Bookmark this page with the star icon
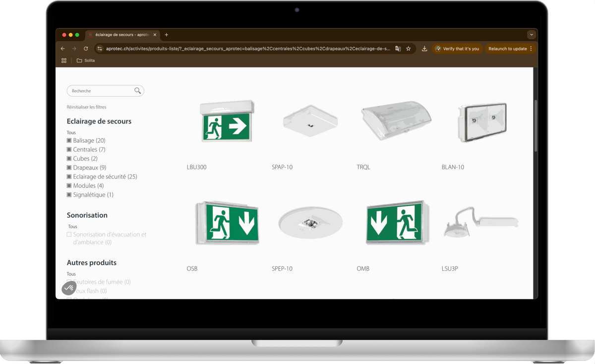 (x=409, y=49)
